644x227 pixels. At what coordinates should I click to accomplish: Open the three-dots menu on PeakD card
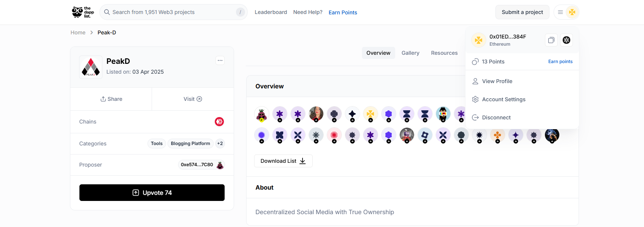220,60
